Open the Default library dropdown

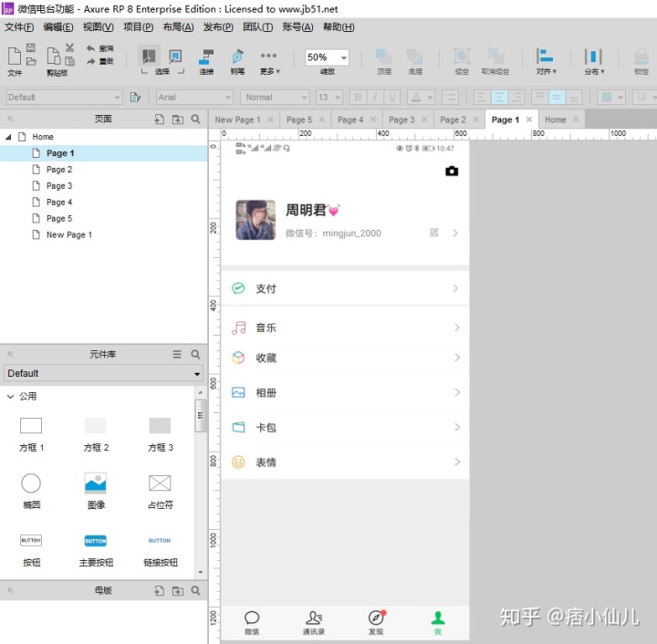point(103,373)
